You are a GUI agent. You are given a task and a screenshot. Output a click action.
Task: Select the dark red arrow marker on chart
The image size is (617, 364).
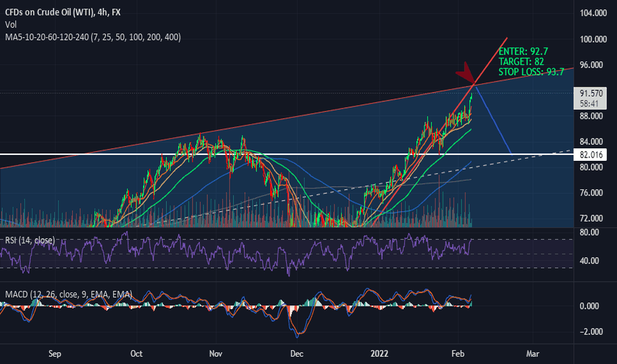pos(466,73)
